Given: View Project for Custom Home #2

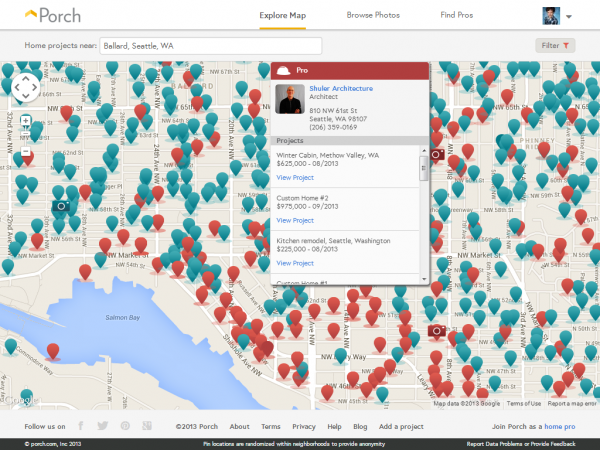Looking at the screenshot, I should click(295, 220).
